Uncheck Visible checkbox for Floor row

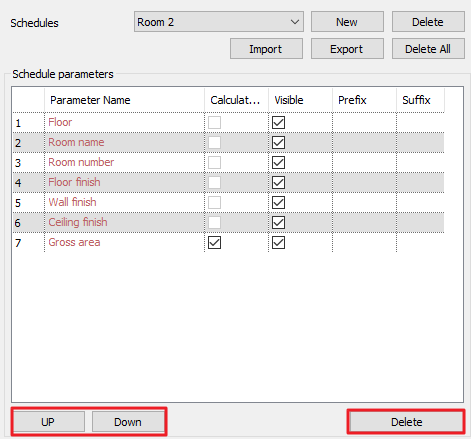[x=278, y=123]
